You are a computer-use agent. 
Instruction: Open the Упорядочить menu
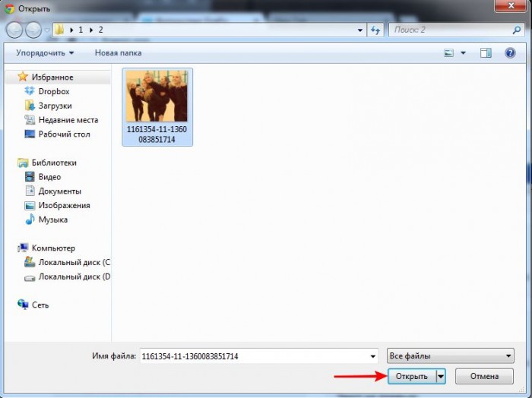(x=45, y=53)
